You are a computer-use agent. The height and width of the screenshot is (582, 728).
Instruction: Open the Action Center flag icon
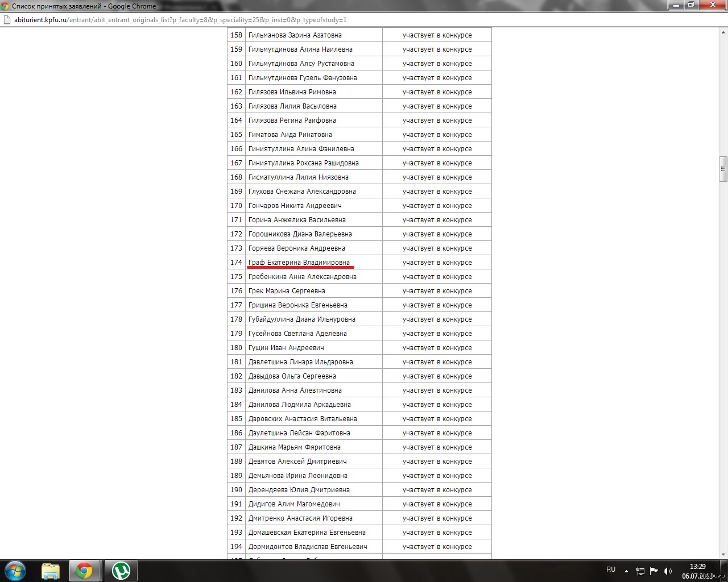(x=654, y=571)
